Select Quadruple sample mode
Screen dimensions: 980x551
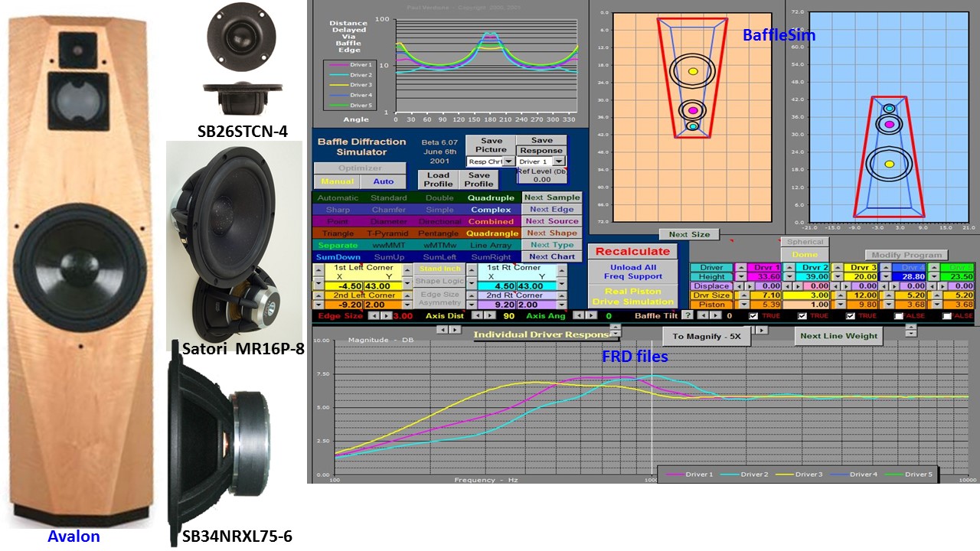pyautogui.click(x=491, y=197)
